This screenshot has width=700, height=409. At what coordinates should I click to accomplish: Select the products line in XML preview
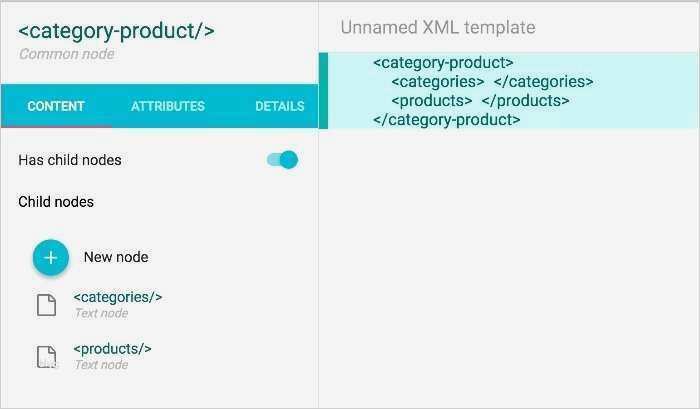coord(480,101)
